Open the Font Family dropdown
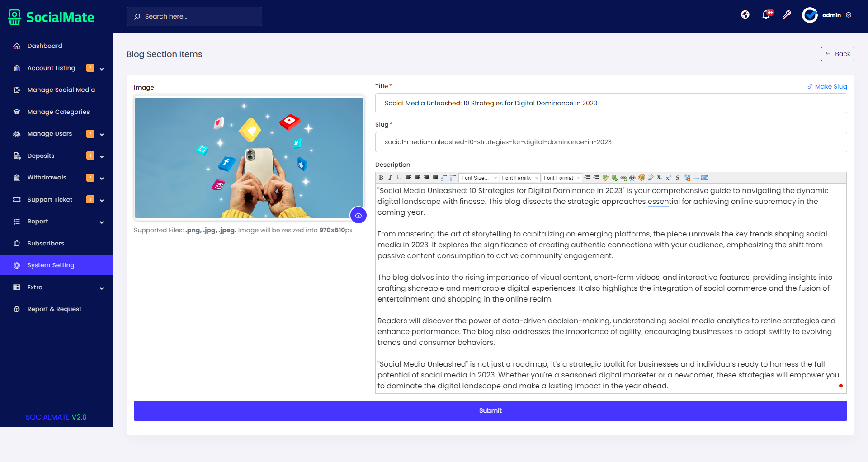 [520, 178]
